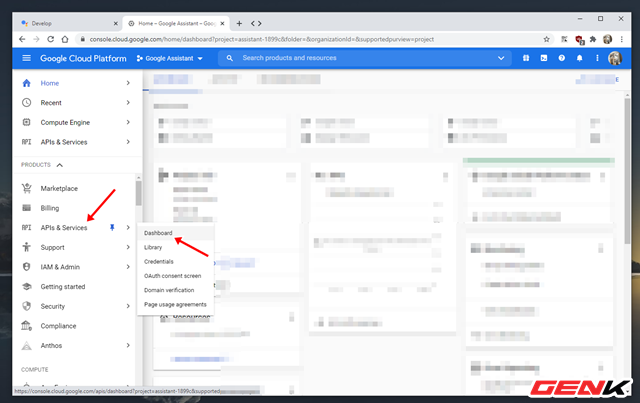Expand the Recent submenu chevron

click(128, 102)
